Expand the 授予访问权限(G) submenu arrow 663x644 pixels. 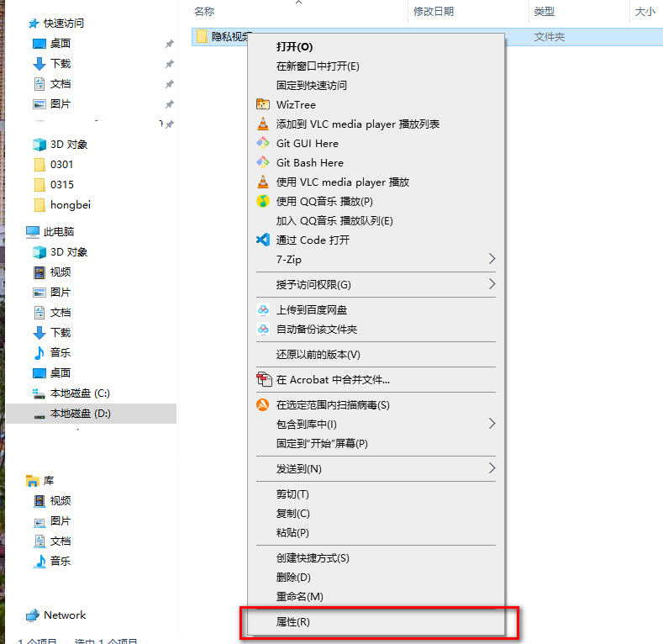[x=492, y=284]
